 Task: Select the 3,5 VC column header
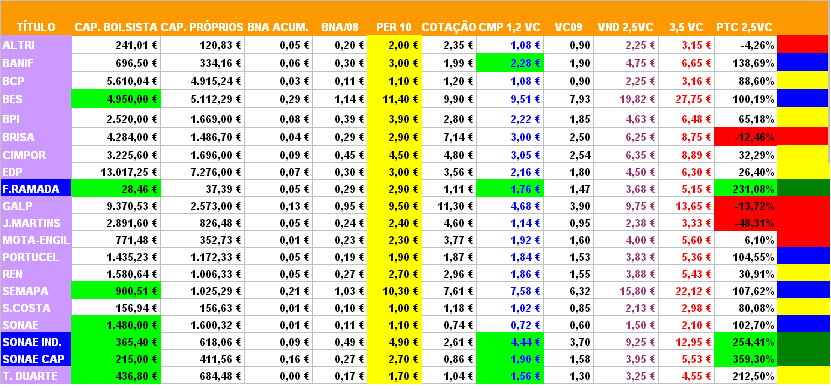click(x=686, y=27)
